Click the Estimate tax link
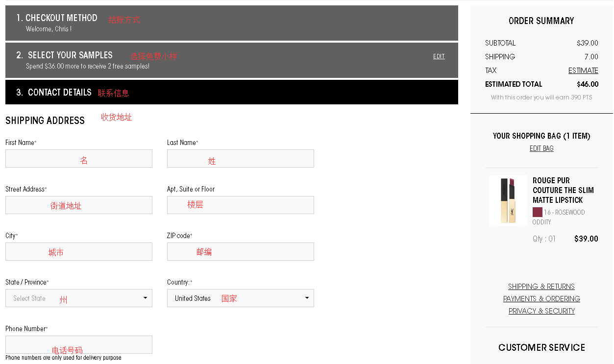The image size is (614, 364). tap(583, 71)
